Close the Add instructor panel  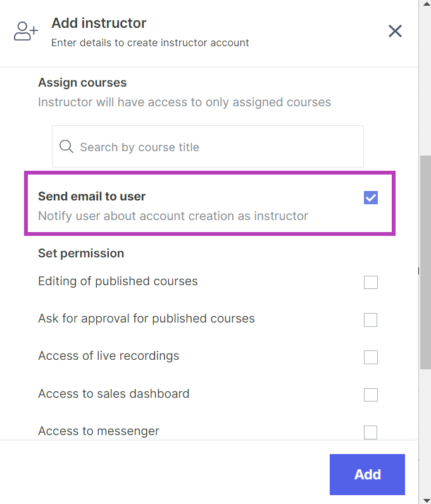pyautogui.click(x=395, y=31)
